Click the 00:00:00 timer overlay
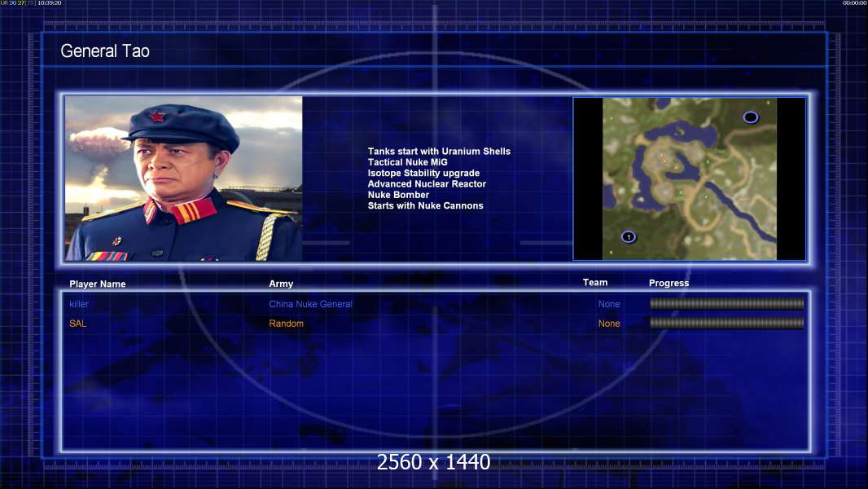The width and height of the screenshot is (868, 489). click(x=855, y=2)
